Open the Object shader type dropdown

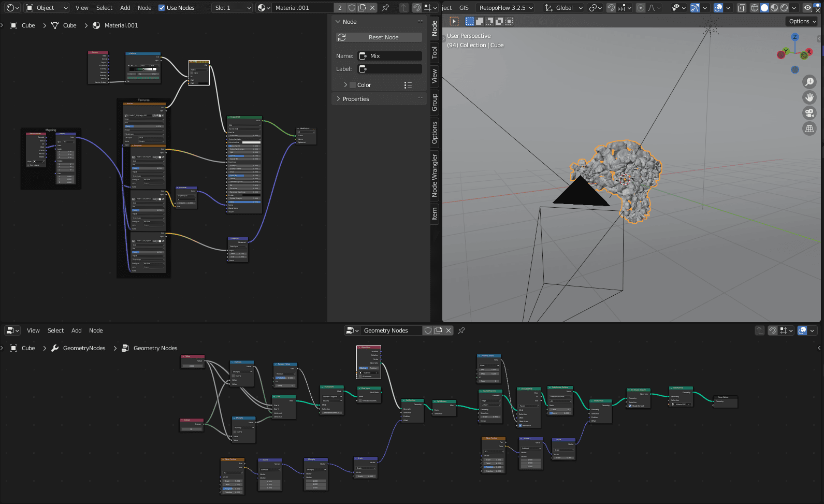(47, 8)
